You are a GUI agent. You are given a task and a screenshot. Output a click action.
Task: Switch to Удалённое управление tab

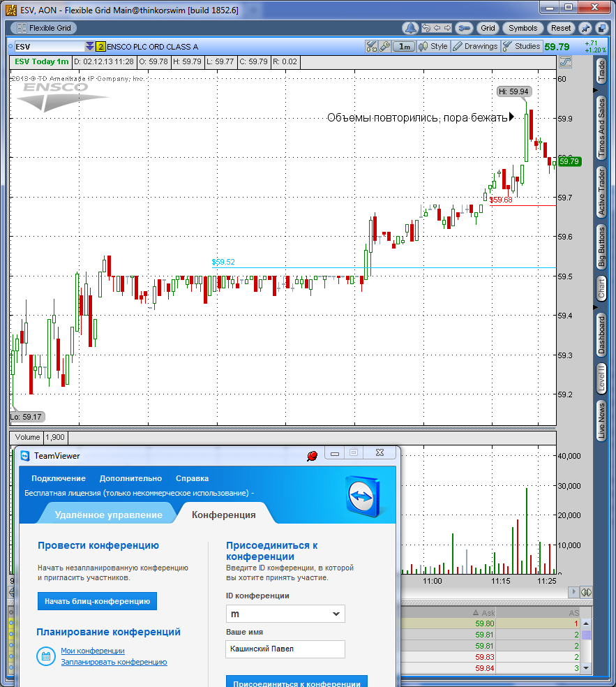coord(109,515)
